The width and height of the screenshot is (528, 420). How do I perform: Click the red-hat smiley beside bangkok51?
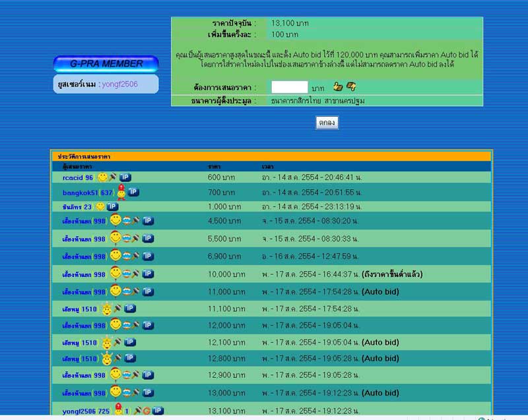click(121, 192)
